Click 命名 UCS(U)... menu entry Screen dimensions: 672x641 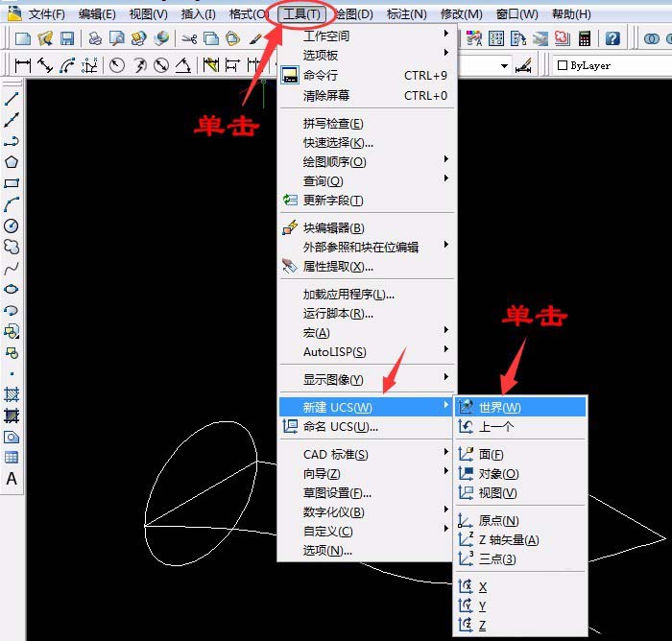point(367,427)
